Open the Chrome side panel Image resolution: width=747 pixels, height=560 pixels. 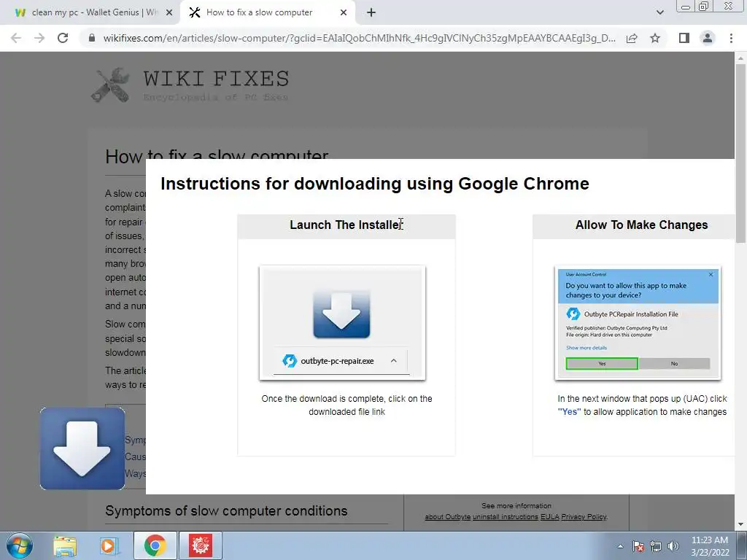point(684,38)
